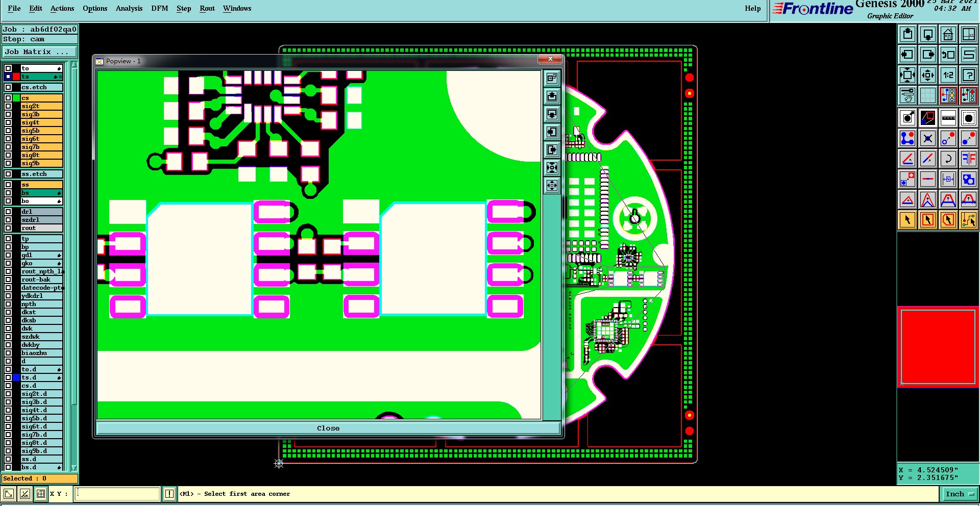Toggle checkbox for the 'cs' layer
Image resolution: width=980 pixels, height=506 pixels.
coord(8,98)
